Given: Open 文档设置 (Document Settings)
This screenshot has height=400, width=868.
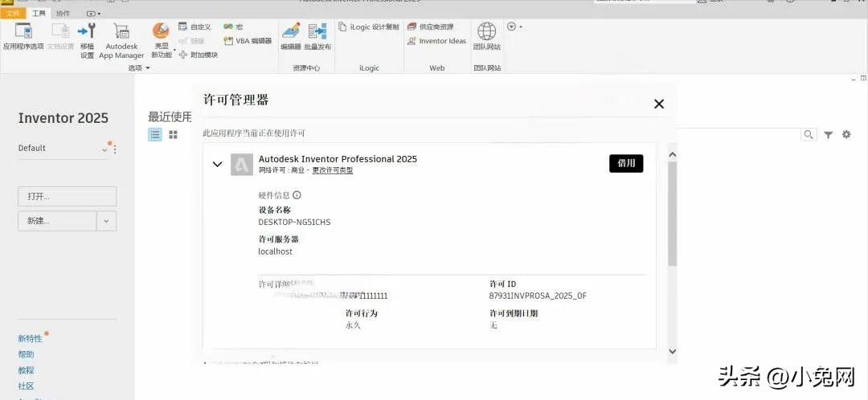Looking at the screenshot, I should point(60,36).
